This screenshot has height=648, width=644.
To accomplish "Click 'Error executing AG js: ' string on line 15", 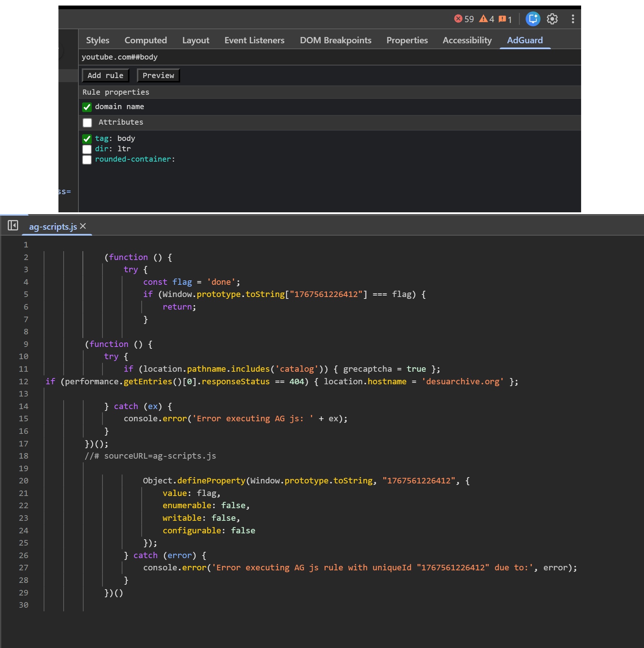I will pyautogui.click(x=253, y=418).
